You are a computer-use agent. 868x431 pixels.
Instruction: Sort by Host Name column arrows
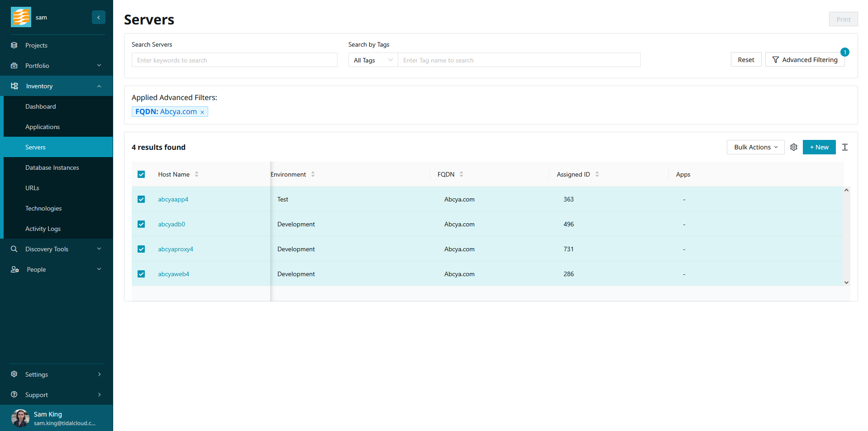click(x=196, y=174)
